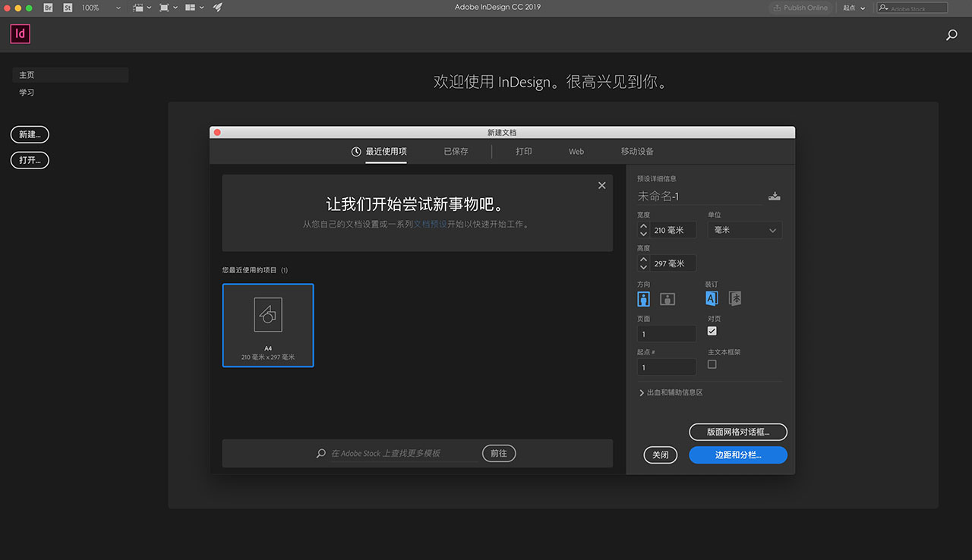Image resolution: width=972 pixels, height=560 pixels.
Task: Click the 起点 # start page field
Action: coord(667,367)
